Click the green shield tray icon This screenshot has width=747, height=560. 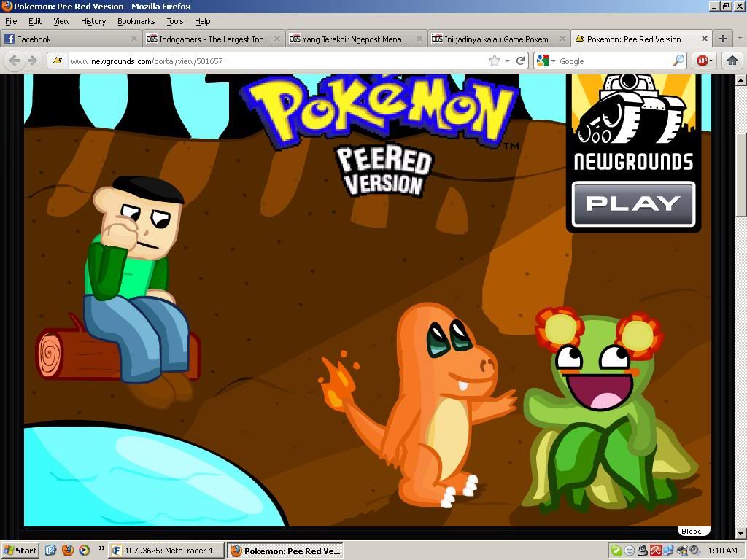[616, 551]
